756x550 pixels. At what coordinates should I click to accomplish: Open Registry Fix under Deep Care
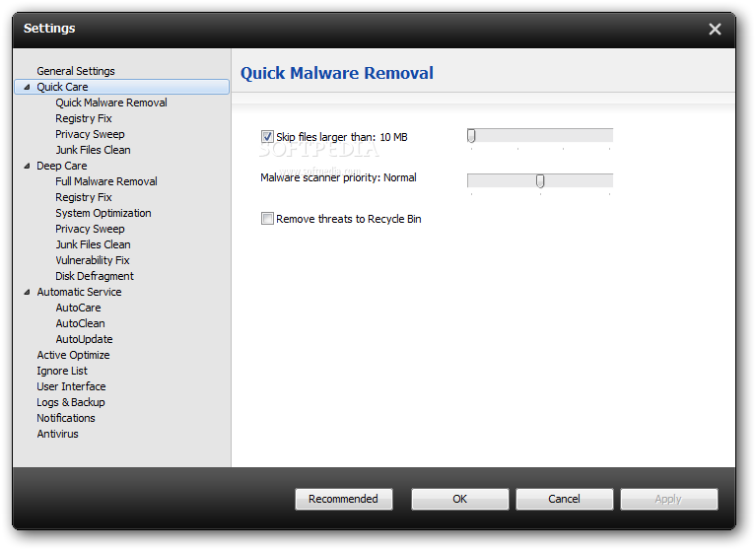84,197
